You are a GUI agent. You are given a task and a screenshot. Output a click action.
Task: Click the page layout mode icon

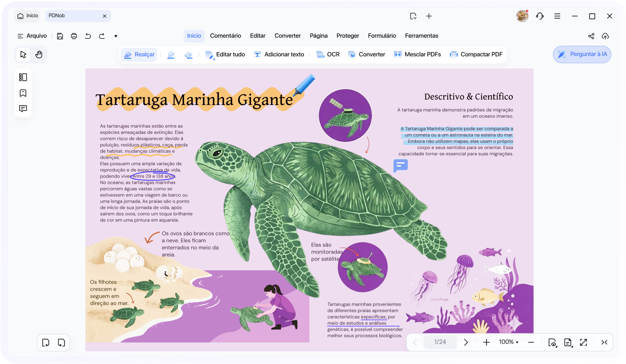point(568,342)
